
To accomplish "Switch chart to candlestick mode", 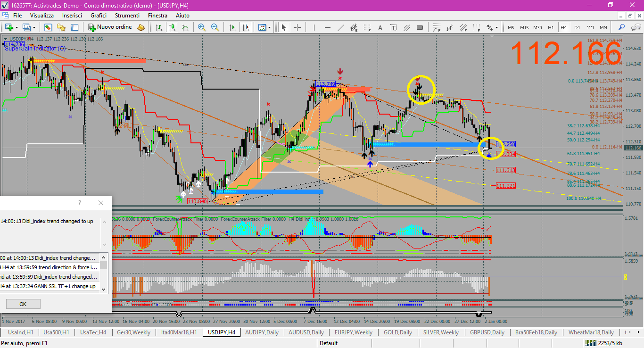I will (x=172, y=27).
